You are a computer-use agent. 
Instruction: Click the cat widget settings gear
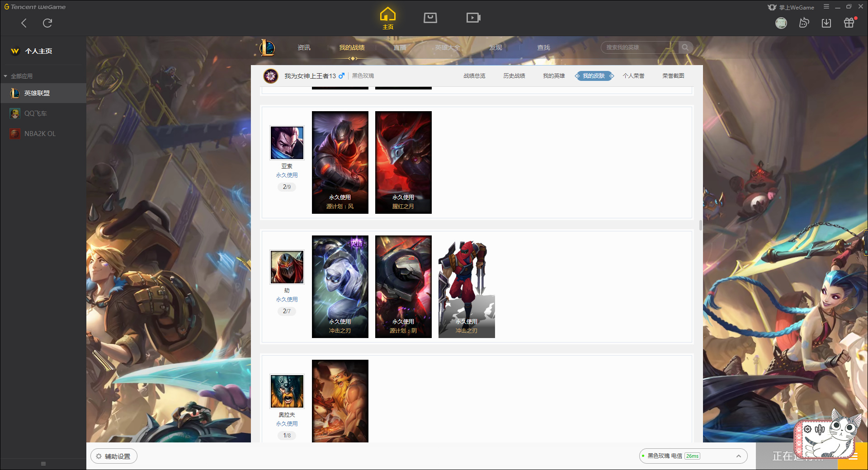pyautogui.click(x=807, y=429)
